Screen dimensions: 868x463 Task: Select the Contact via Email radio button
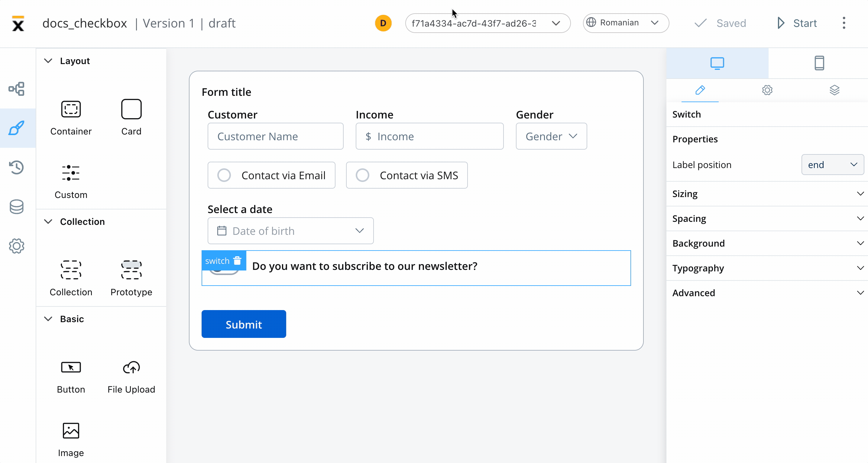[224, 175]
